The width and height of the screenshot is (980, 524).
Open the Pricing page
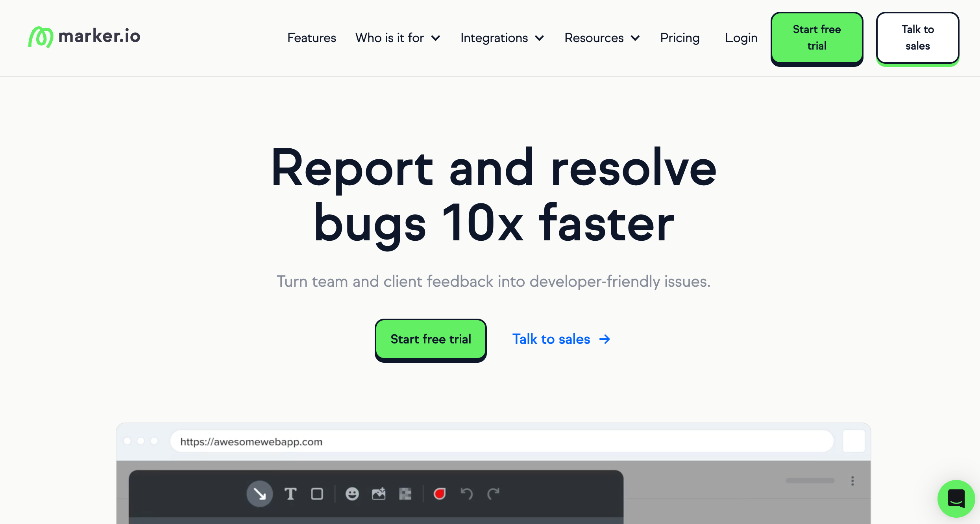click(680, 38)
